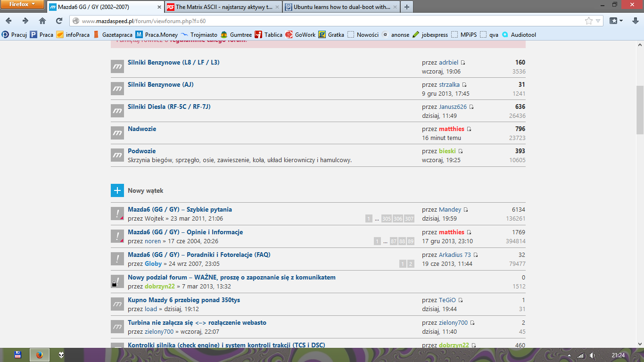Viewport: 644px width, 362px height.
Task: Click the browser Home icon
Action: [42, 21]
